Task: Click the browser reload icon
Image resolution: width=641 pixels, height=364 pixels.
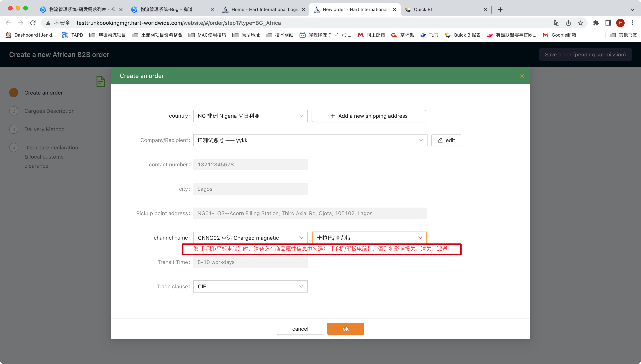Action: (33, 23)
